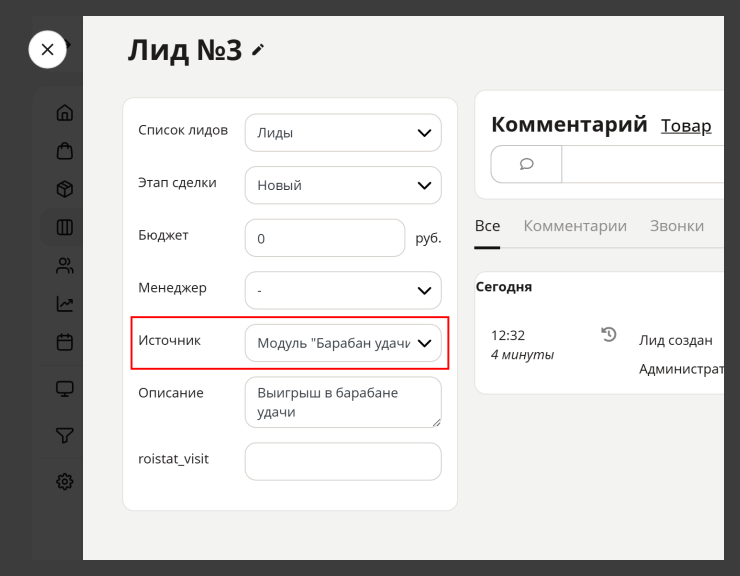Open the analytics chart icon in sidebar
This screenshot has width=740, height=576.
(65, 304)
